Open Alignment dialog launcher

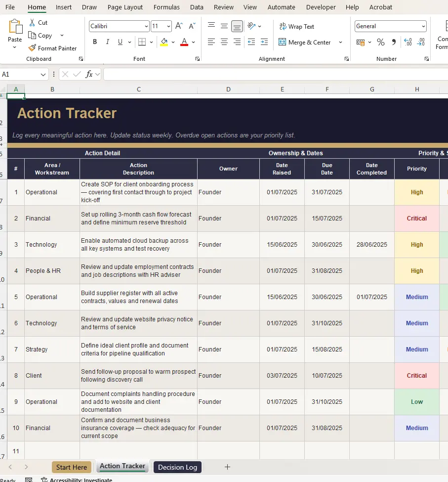pyautogui.click(x=347, y=59)
